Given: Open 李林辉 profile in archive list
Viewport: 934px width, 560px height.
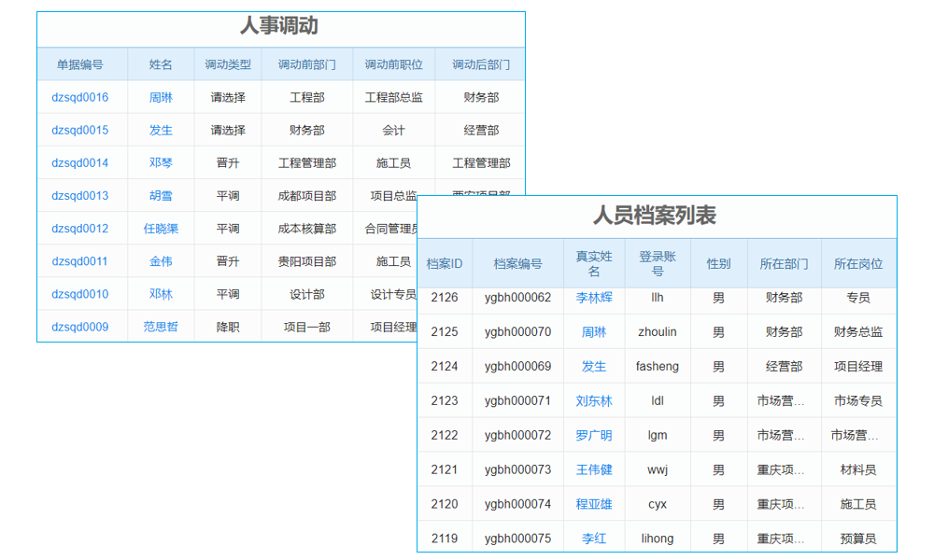Looking at the screenshot, I should [593, 297].
